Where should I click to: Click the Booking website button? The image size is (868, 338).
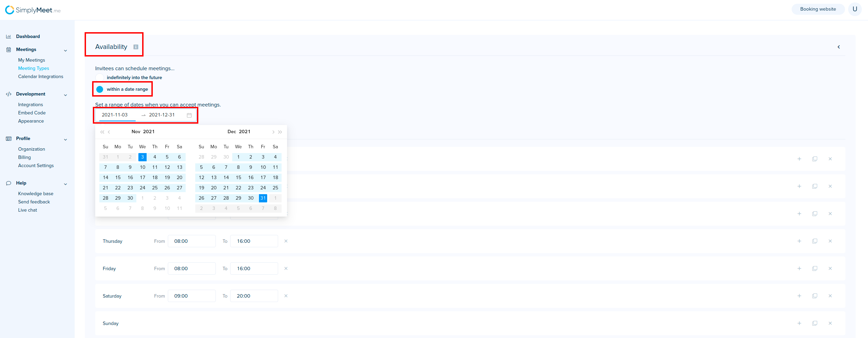tap(818, 9)
